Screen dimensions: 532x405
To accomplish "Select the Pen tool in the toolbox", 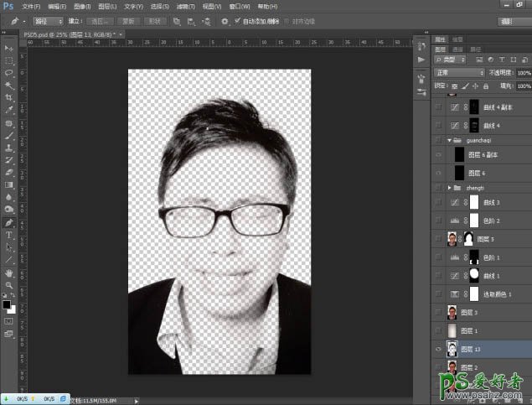I will click(x=9, y=222).
